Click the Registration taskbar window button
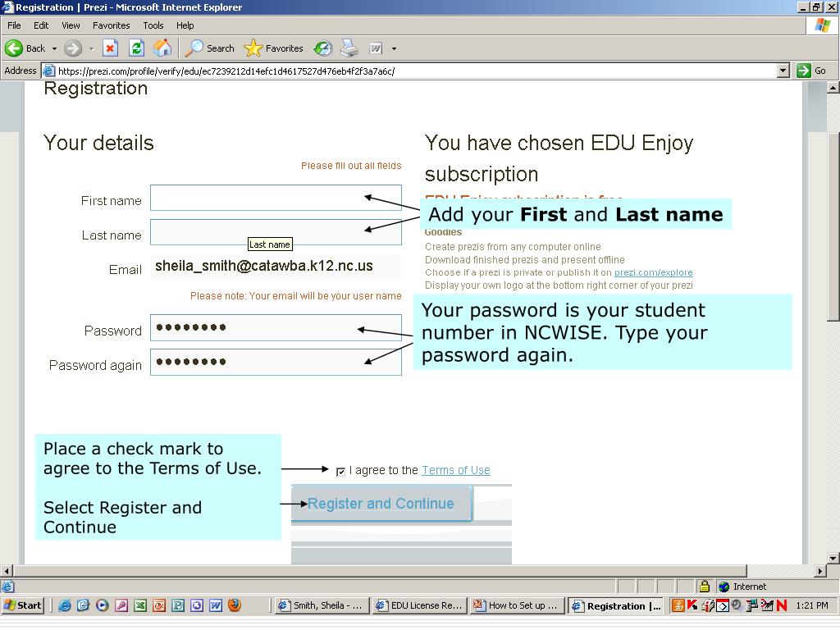 coord(615,605)
